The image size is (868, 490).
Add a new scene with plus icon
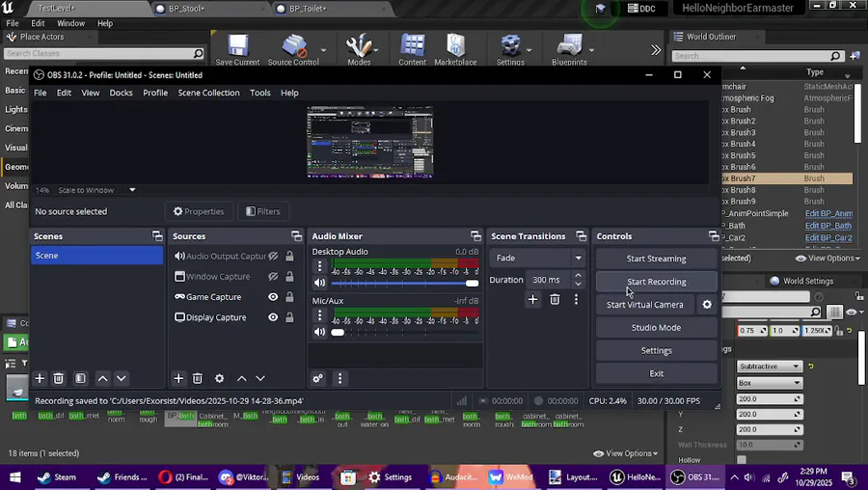point(40,378)
